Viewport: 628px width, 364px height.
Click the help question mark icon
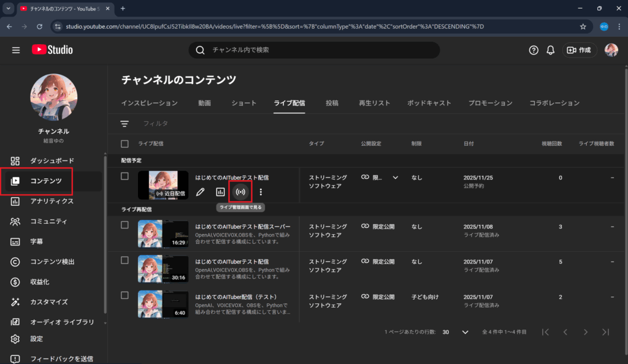[x=534, y=50]
